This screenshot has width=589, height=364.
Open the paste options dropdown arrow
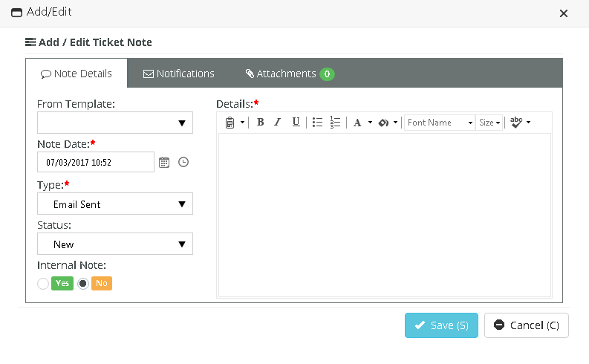(242, 123)
